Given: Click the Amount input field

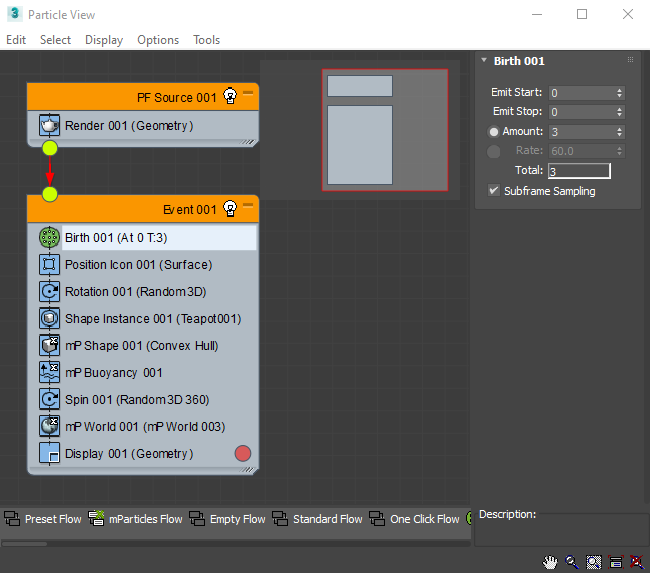Looking at the screenshot, I should click(581, 132).
